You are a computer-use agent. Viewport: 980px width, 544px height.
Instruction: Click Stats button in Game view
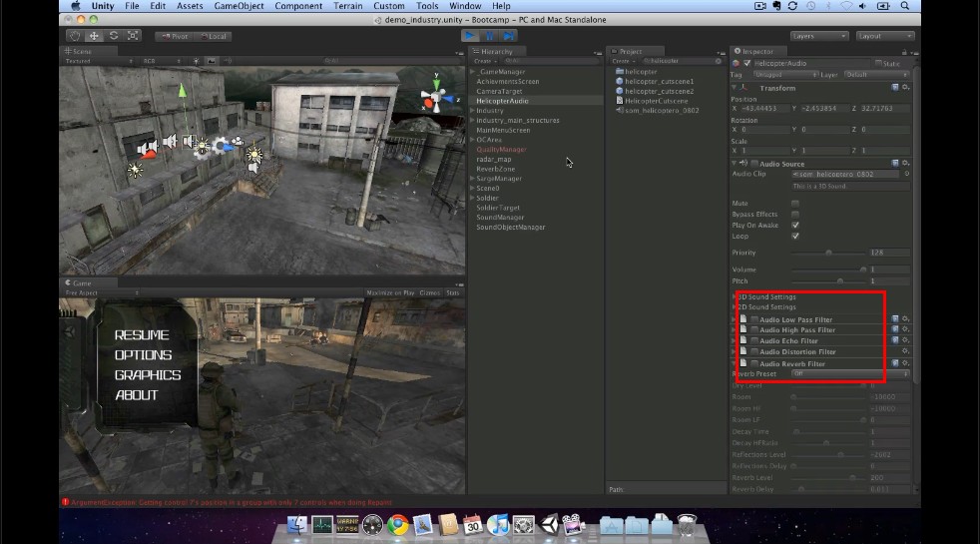tap(452, 292)
